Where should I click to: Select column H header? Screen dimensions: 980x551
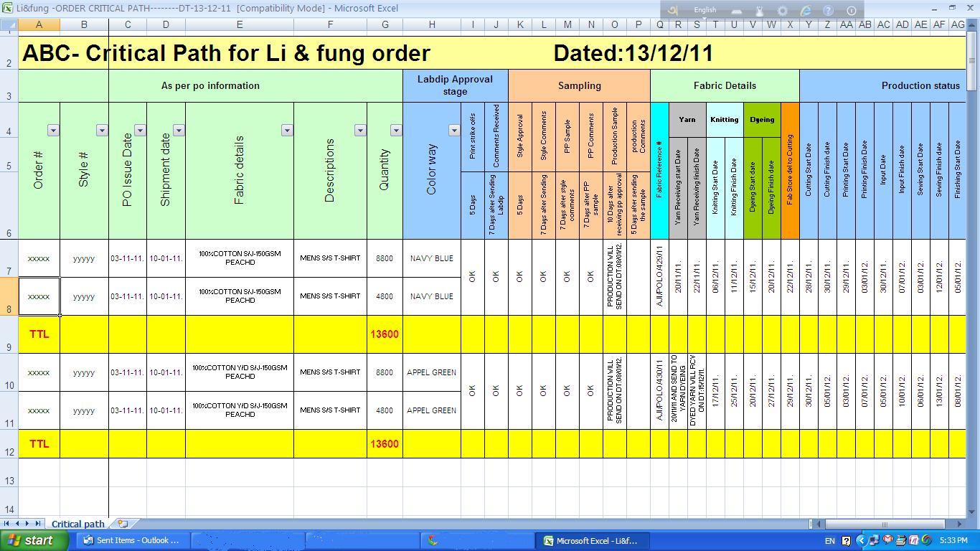431,24
